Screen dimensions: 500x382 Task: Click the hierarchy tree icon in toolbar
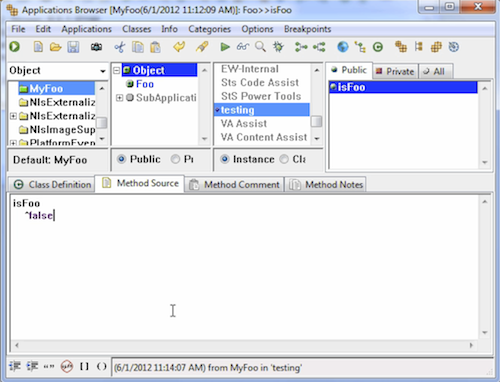tap(360, 47)
